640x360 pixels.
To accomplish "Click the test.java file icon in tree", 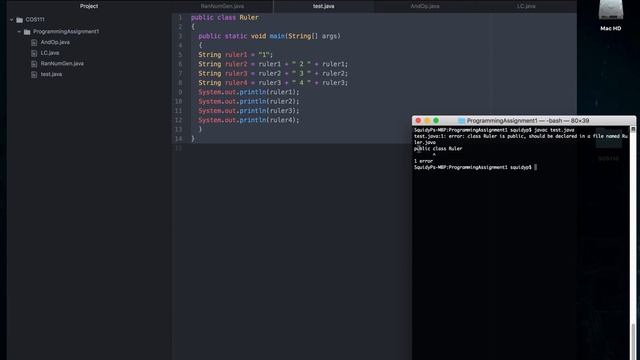I will [34, 74].
